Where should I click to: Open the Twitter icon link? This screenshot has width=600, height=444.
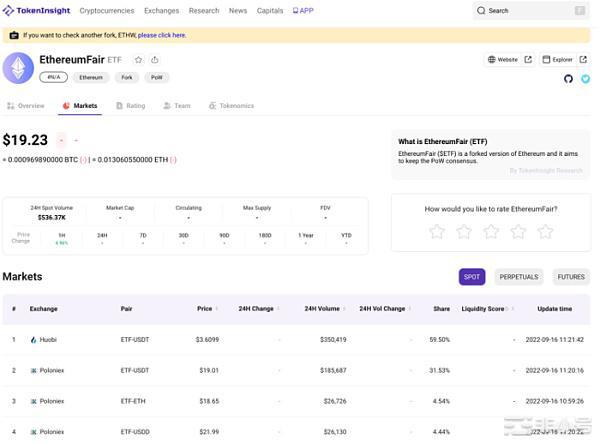point(585,79)
